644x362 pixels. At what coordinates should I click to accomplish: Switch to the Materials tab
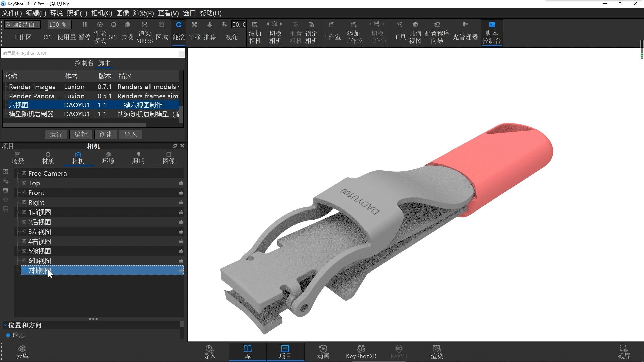coord(48,158)
